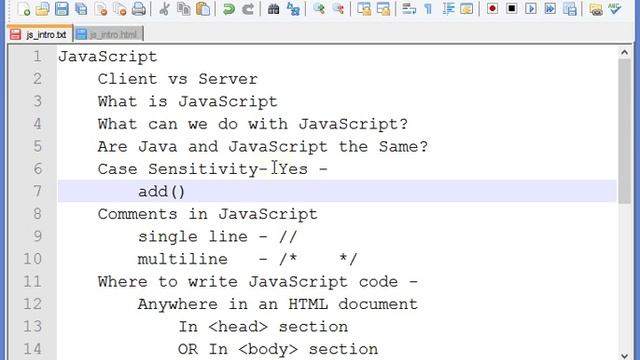Click the "multiline" comment line
This screenshot has width=640, height=360.
(x=247, y=259)
